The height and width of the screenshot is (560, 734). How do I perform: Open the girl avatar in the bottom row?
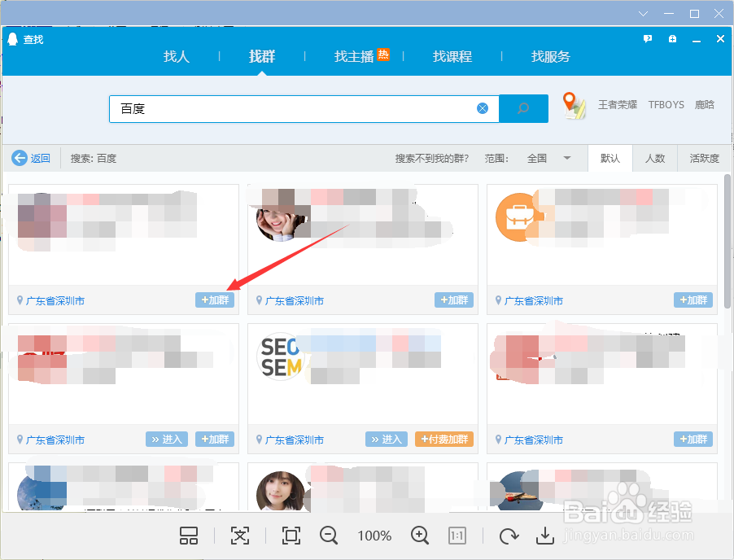[280, 492]
